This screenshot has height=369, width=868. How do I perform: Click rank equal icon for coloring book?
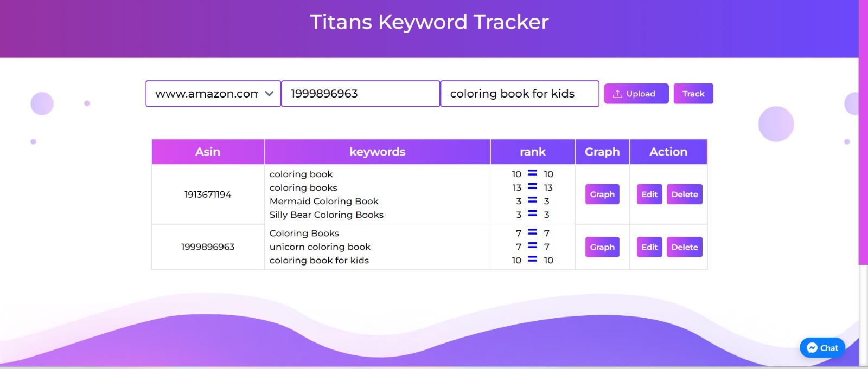533,173
